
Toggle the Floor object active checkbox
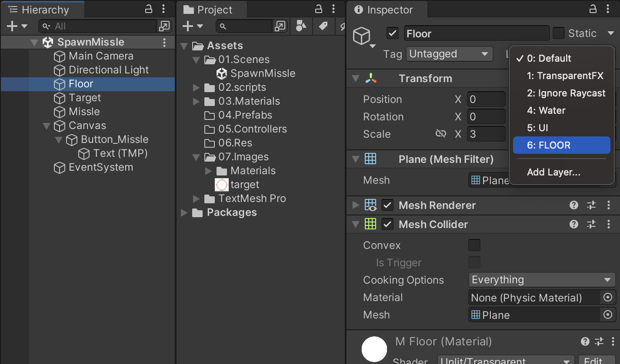pos(393,33)
